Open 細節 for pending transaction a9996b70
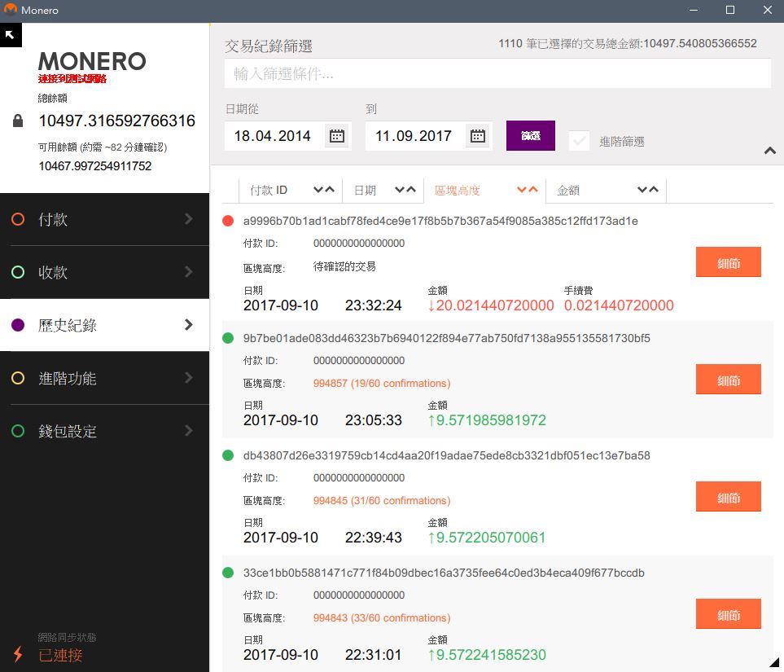The image size is (784, 672). coord(728,262)
